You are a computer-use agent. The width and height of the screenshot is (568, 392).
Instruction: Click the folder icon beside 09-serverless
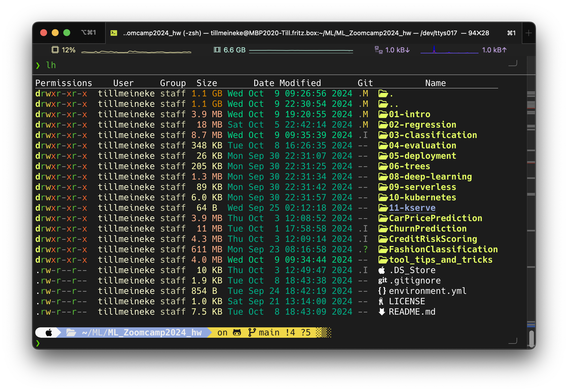(383, 187)
